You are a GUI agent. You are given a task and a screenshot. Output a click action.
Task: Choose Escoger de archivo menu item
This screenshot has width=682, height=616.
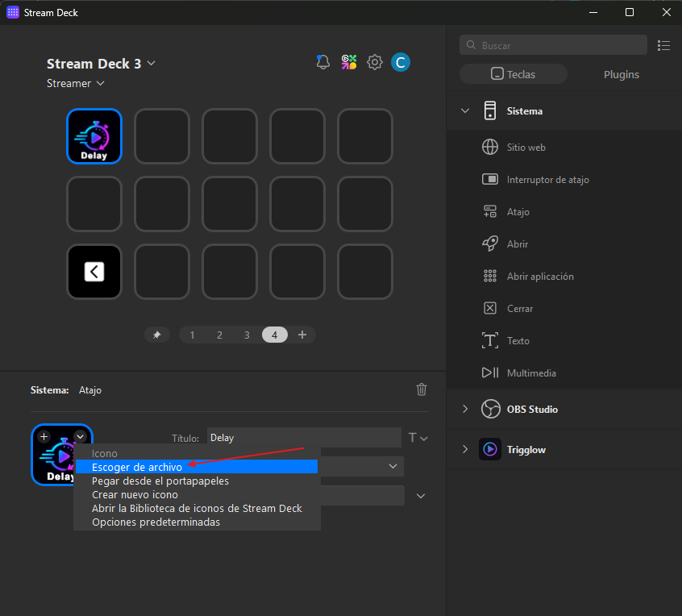click(197, 467)
